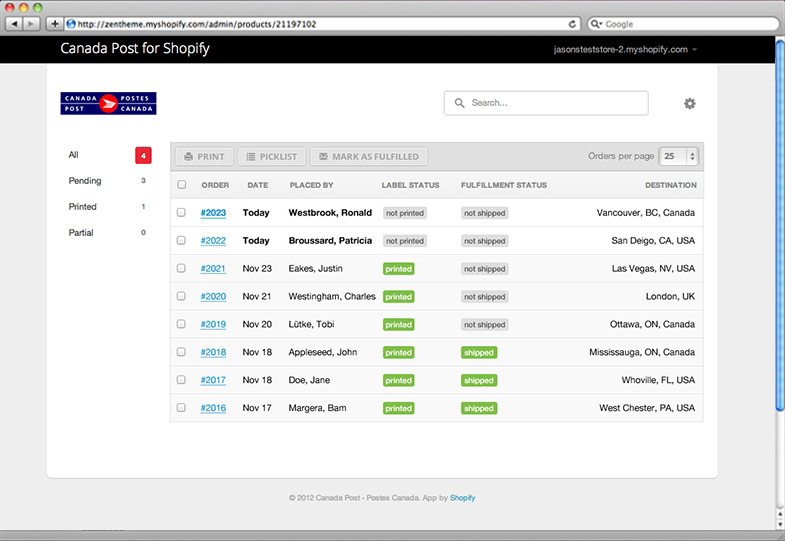The height and width of the screenshot is (541, 785).
Task: Click the PICKLIST button
Action: tap(271, 157)
